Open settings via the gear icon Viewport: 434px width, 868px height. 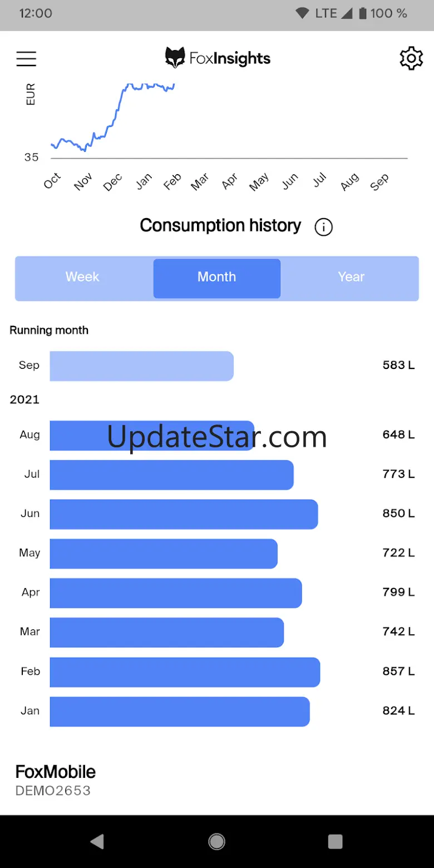pos(411,58)
